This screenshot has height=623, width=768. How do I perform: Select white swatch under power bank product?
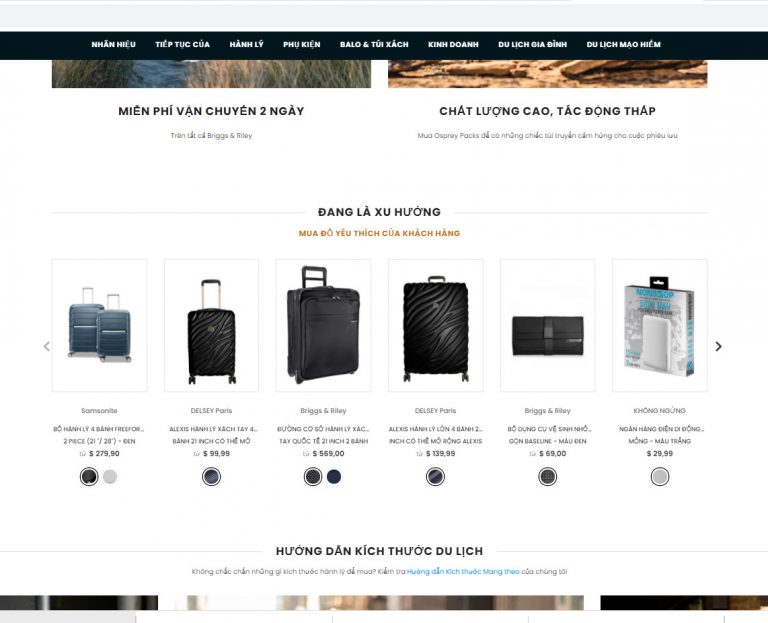coord(660,477)
